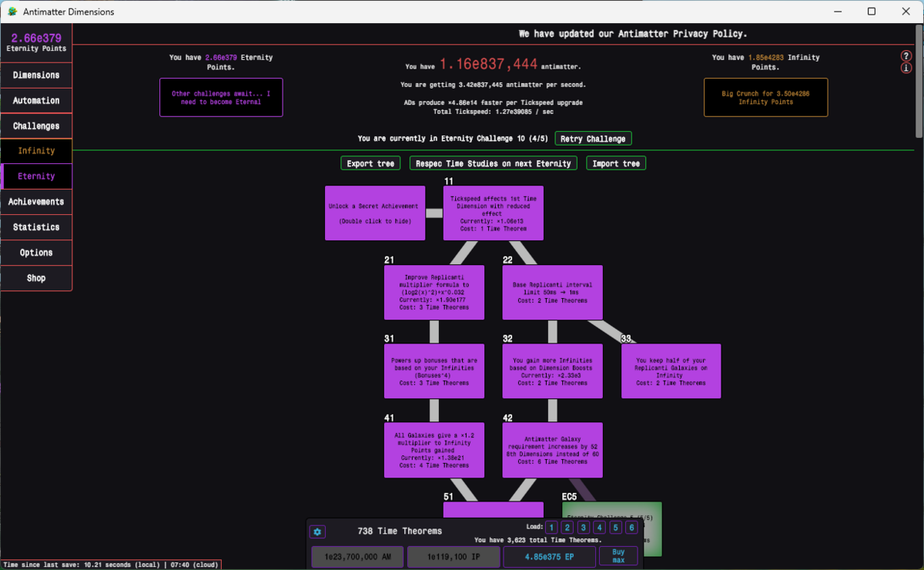Open the Dimensions tab
Viewport: 924px width, 570px height.
pyautogui.click(x=36, y=75)
